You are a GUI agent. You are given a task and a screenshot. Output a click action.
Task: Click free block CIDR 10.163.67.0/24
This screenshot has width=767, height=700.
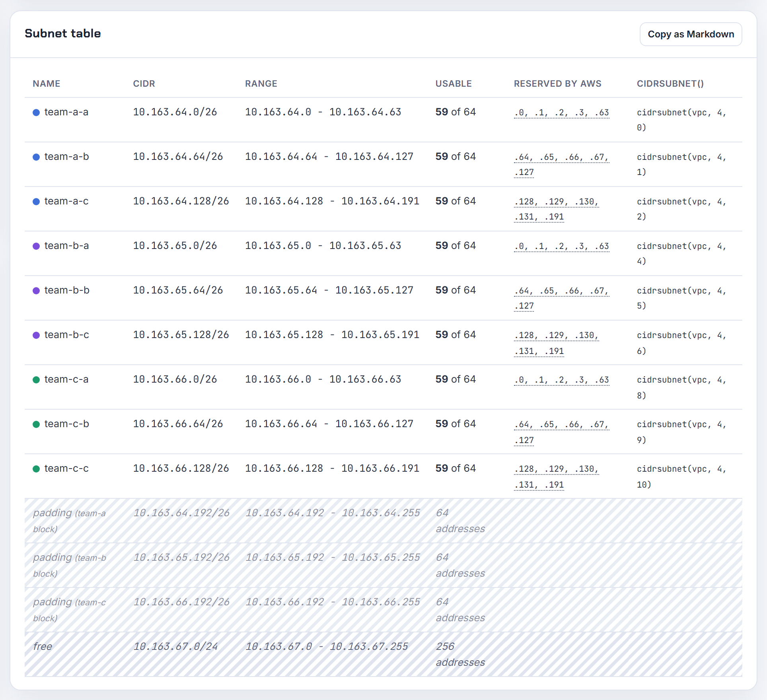point(175,647)
